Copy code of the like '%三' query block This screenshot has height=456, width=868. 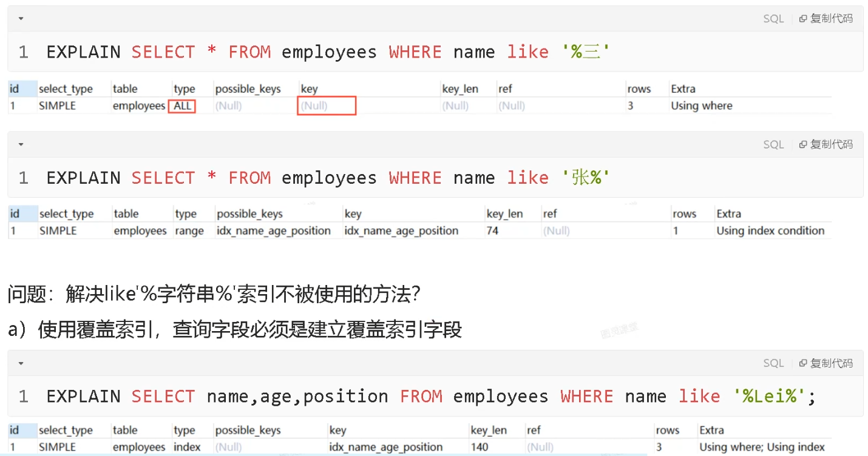coord(826,19)
